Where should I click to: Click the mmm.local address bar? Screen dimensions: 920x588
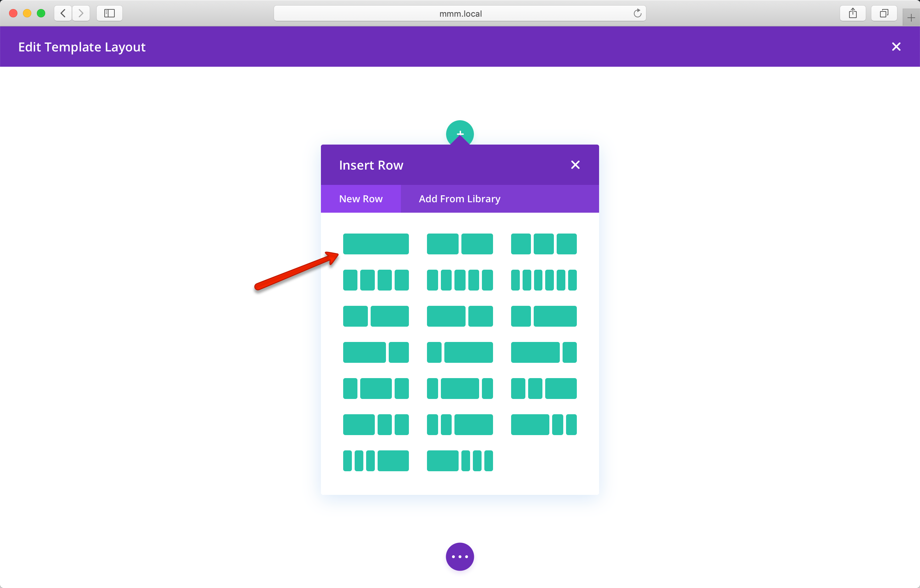point(460,13)
